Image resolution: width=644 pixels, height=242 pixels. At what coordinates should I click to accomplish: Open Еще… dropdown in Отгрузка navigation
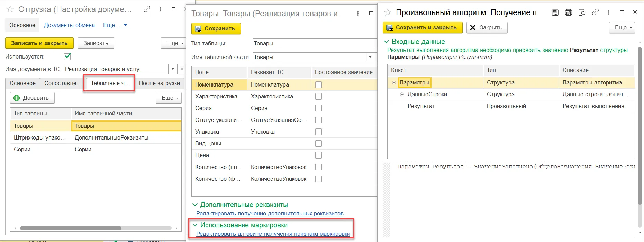(x=116, y=25)
